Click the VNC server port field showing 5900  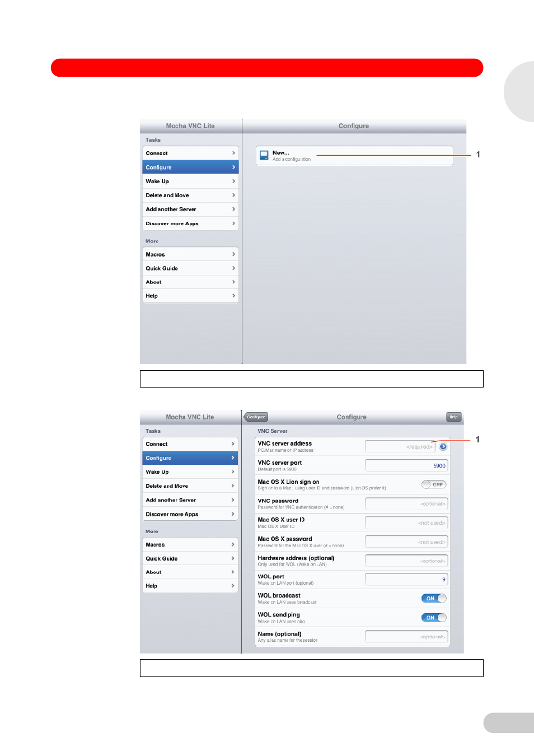click(x=406, y=465)
